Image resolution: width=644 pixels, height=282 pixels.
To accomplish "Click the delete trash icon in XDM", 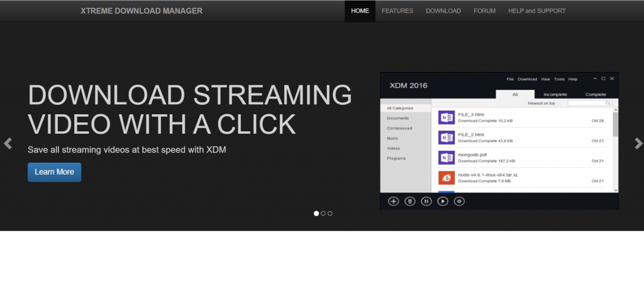I will pyautogui.click(x=410, y=201).
